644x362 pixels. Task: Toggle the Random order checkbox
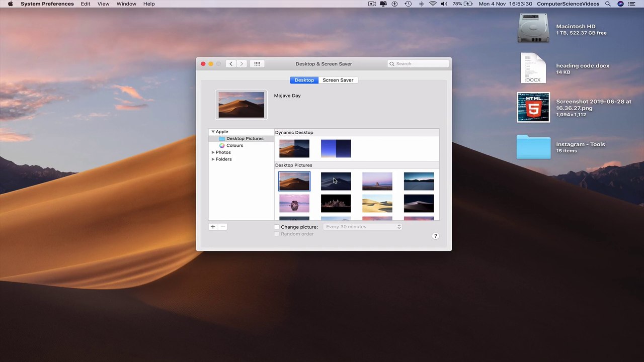[277, 234]
